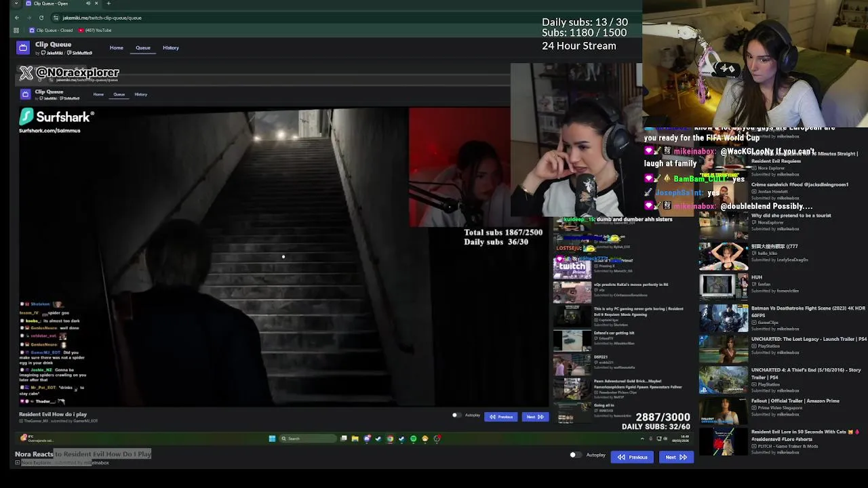Mute the Clip Queue browser tab audio icon
Screen dimensions: 868x488
tap(87, 3)
